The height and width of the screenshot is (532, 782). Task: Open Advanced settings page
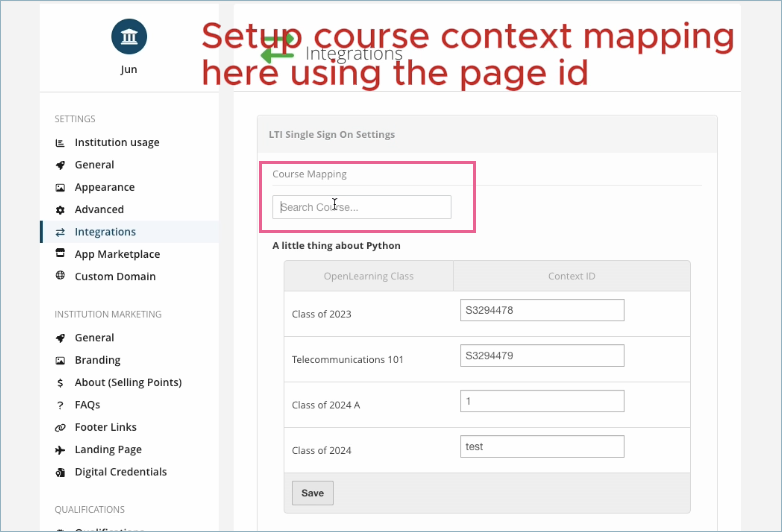[99, 209]
